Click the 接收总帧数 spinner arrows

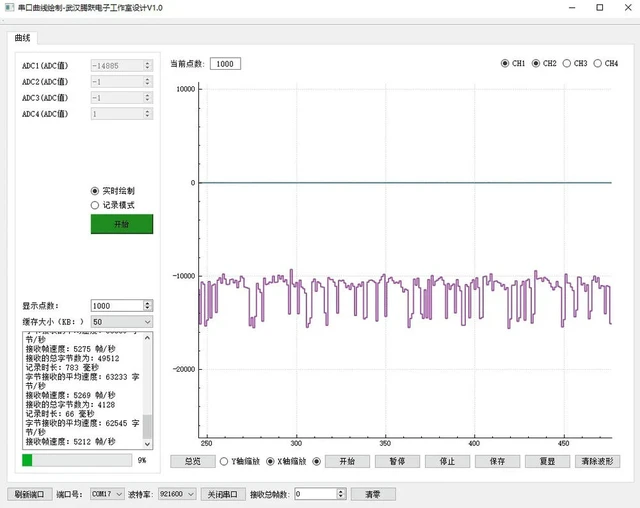(342, 494)
